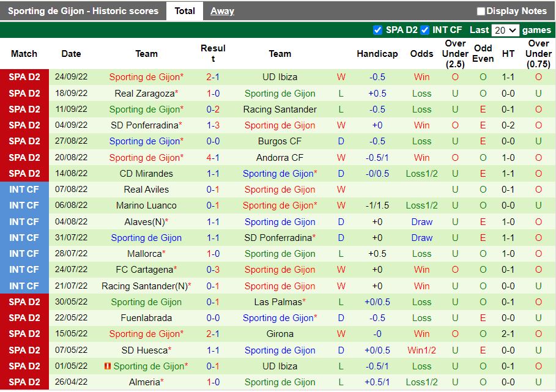Click Racing Santander(N) in the 21/07/22 row

coord(146,286)
